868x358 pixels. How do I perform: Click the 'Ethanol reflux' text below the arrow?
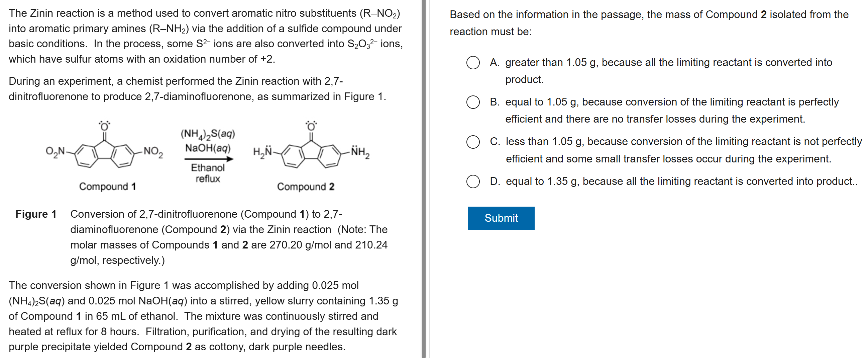[208, 173]
